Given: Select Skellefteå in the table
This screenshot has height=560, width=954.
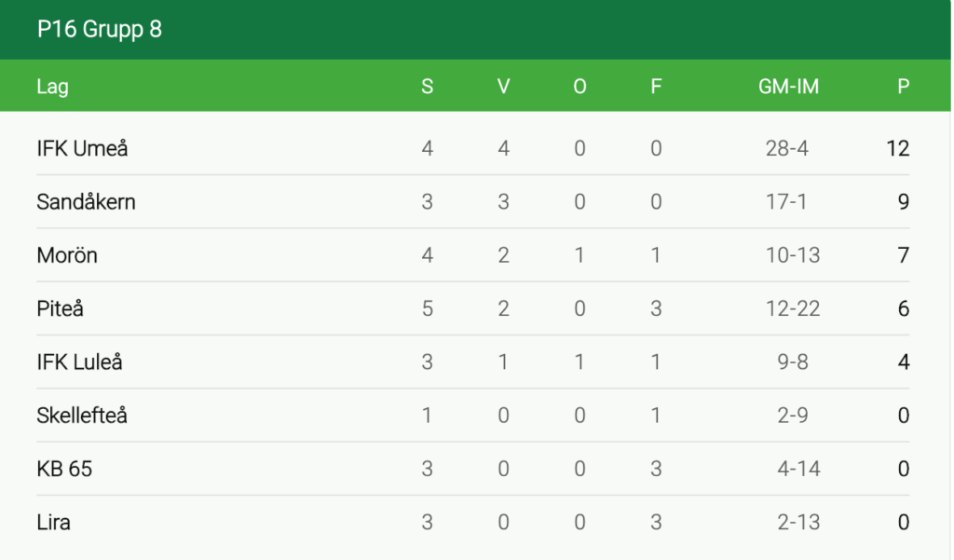Looking at the screenshot, I should click(x=82, y=416).
